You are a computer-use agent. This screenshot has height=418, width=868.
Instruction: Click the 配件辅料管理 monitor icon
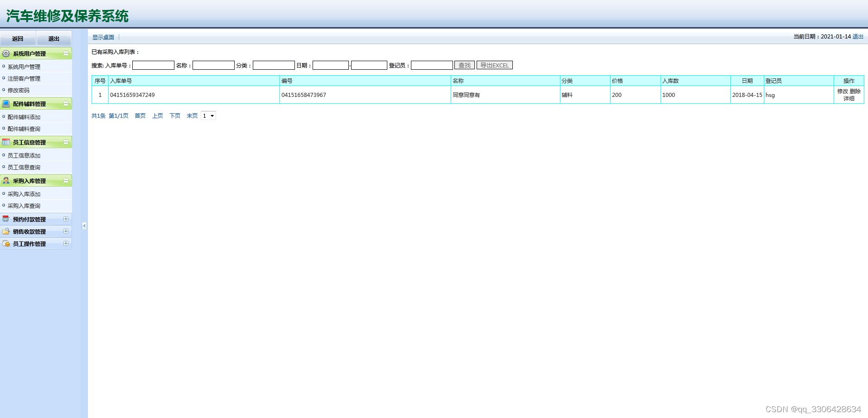[x=6, y=104]
